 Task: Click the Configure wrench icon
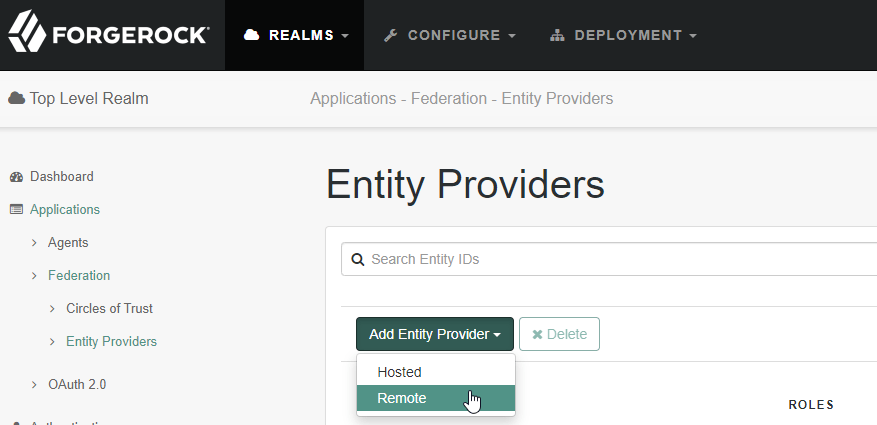[391, 35]
